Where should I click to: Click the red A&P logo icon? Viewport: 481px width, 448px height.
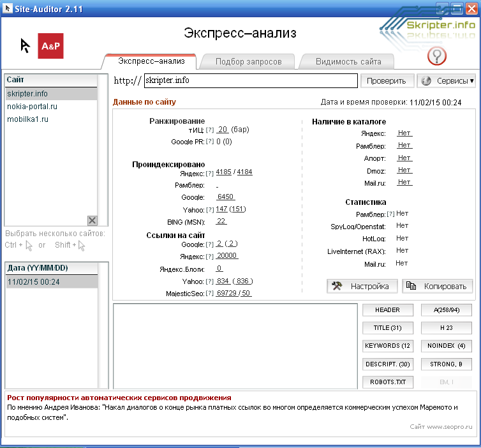[x=50, y=46]
